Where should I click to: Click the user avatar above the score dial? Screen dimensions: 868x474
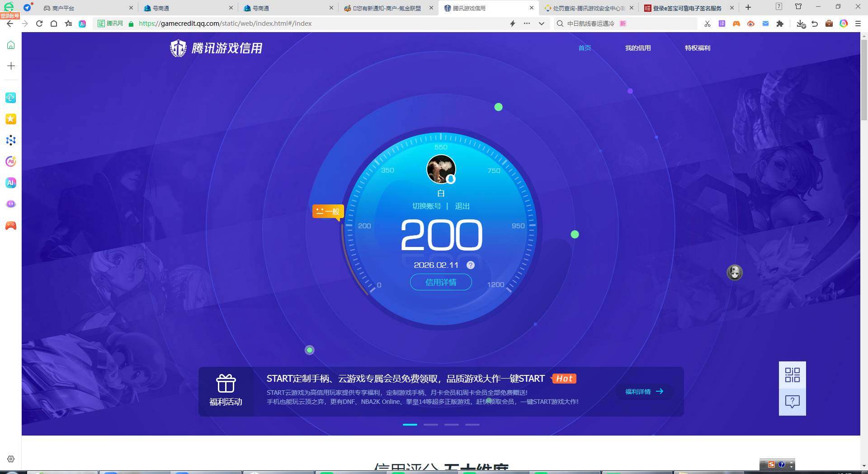441,169
